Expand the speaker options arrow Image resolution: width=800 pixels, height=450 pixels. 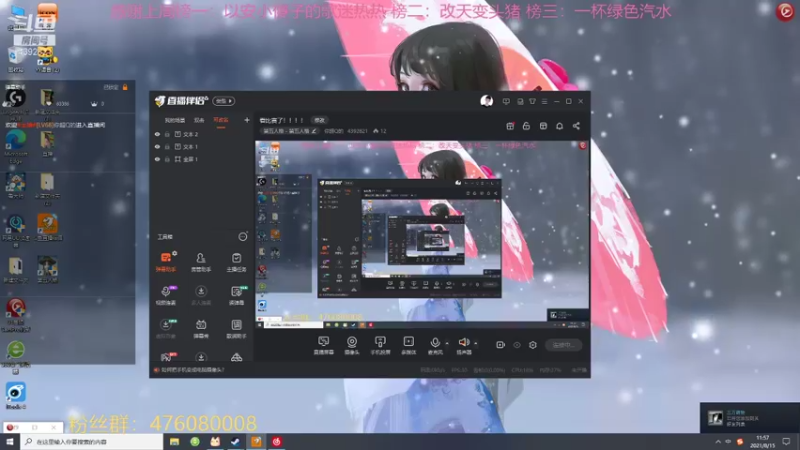pos(476,343)
